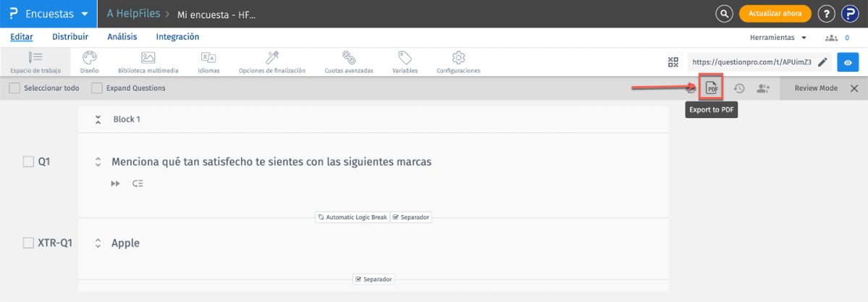
Task: Close Review Mode with the X
Action: click(x=854, y=88)
